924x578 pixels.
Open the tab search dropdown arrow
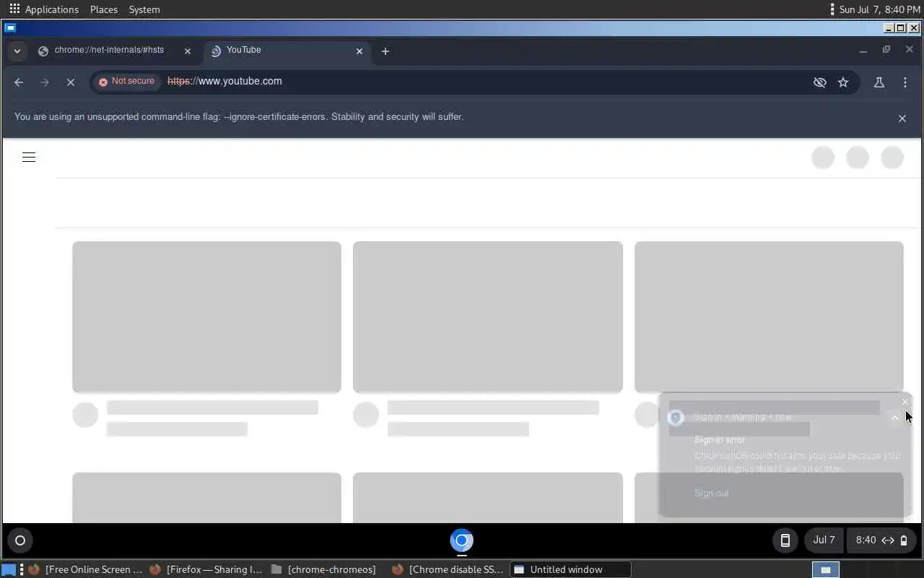17,51
